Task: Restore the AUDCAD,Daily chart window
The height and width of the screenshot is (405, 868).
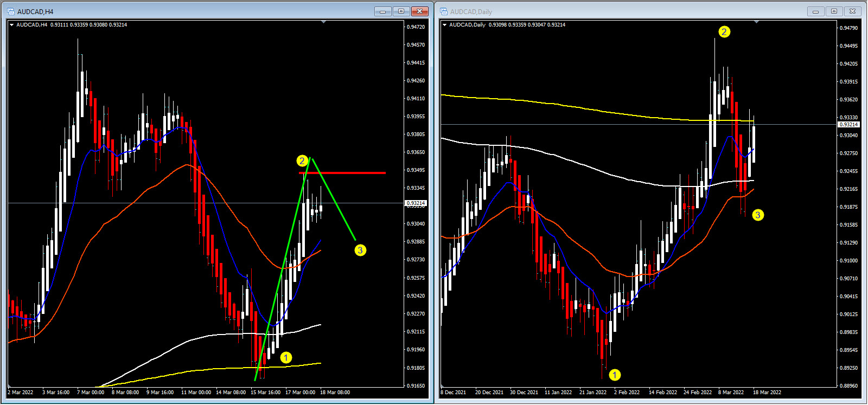Action: [x=834, y=11]
